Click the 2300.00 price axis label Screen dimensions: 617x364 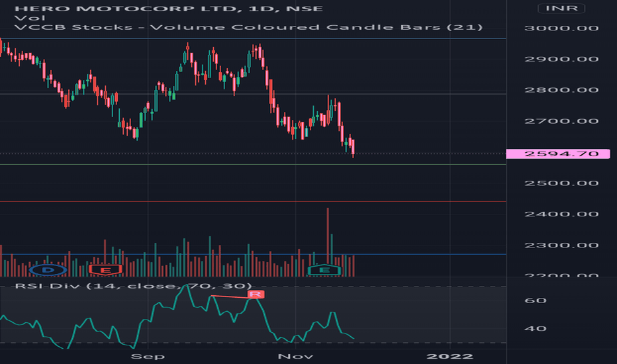[x=561, y=245]
